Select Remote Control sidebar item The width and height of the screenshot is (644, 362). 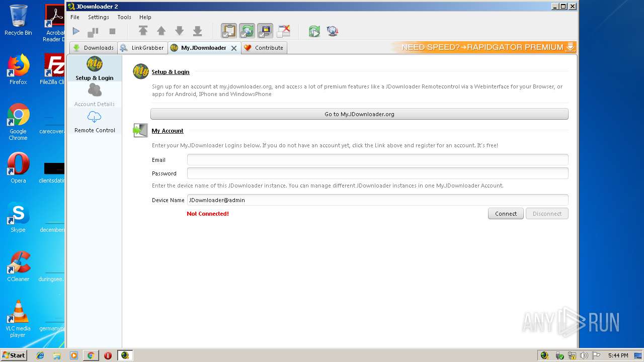[95, 121]
